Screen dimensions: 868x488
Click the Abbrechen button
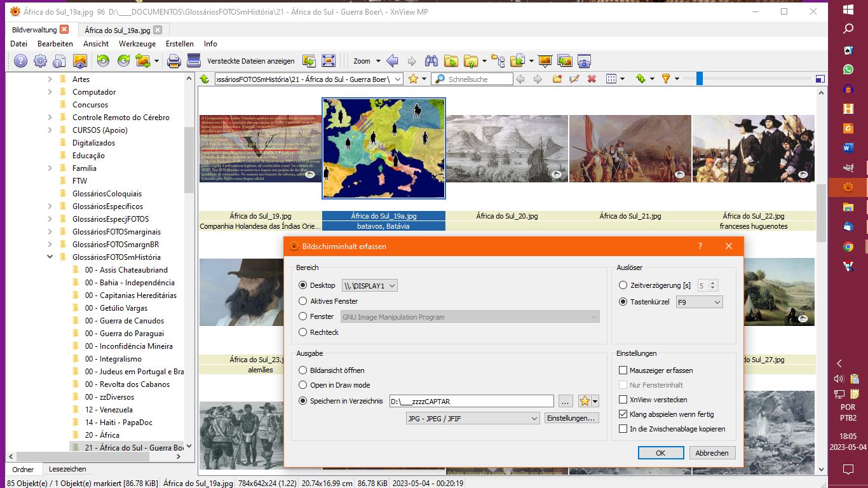[x=712, y=453]
